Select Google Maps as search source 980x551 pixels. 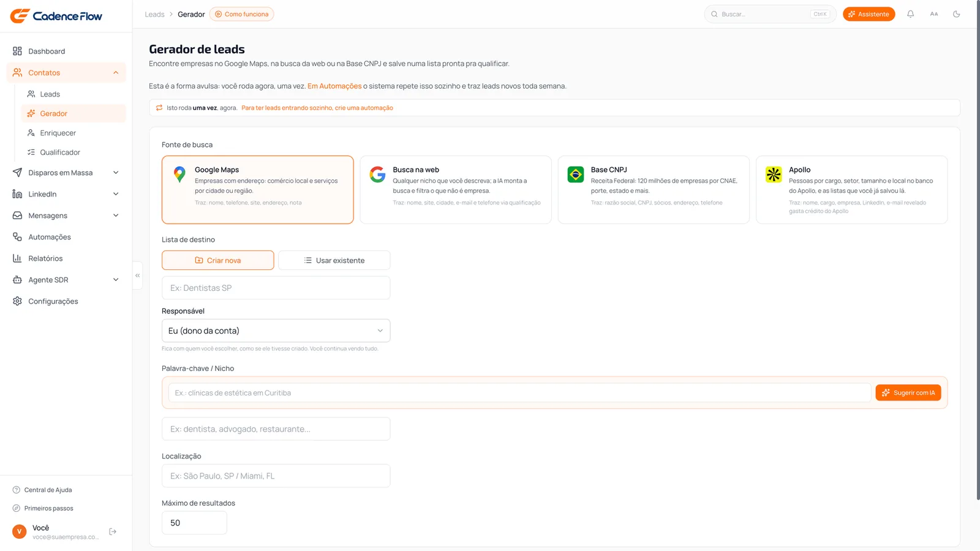[x=258, y=190]
